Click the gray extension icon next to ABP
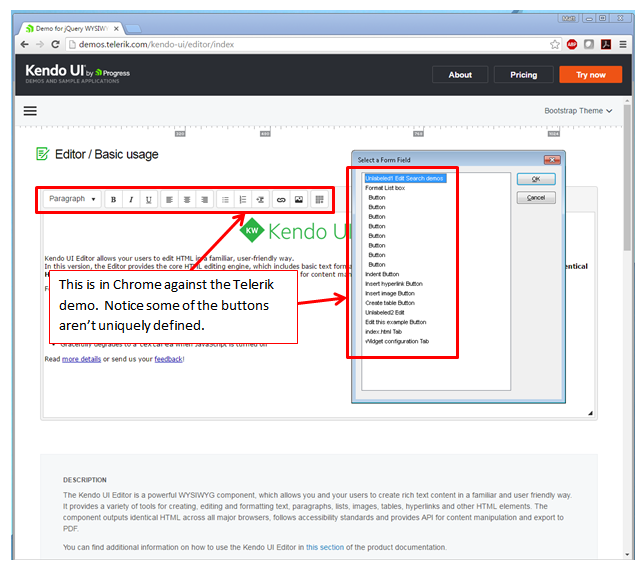The image size is (644, 572). (589, 44)
